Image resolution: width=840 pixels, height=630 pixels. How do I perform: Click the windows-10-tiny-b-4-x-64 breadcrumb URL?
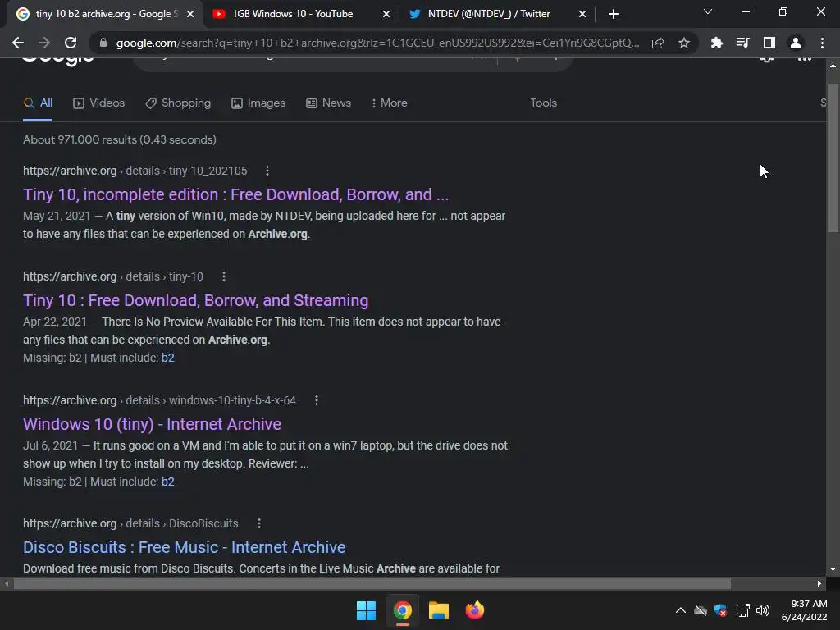(x=159, y=400)
